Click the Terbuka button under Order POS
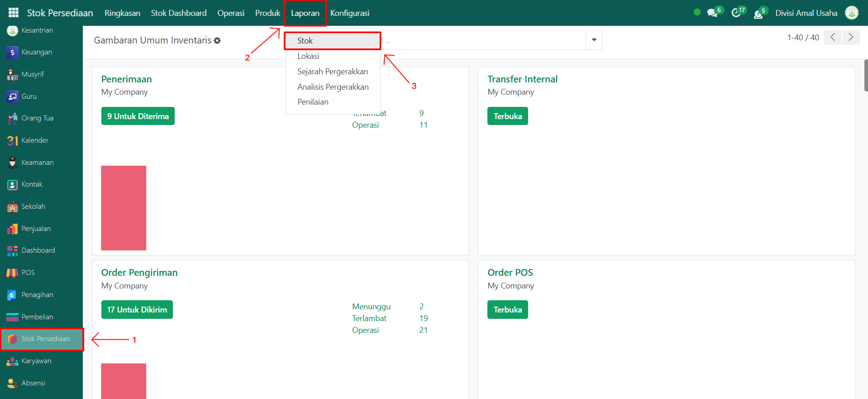Screen dimensions: 868x399 pos(507,310)
